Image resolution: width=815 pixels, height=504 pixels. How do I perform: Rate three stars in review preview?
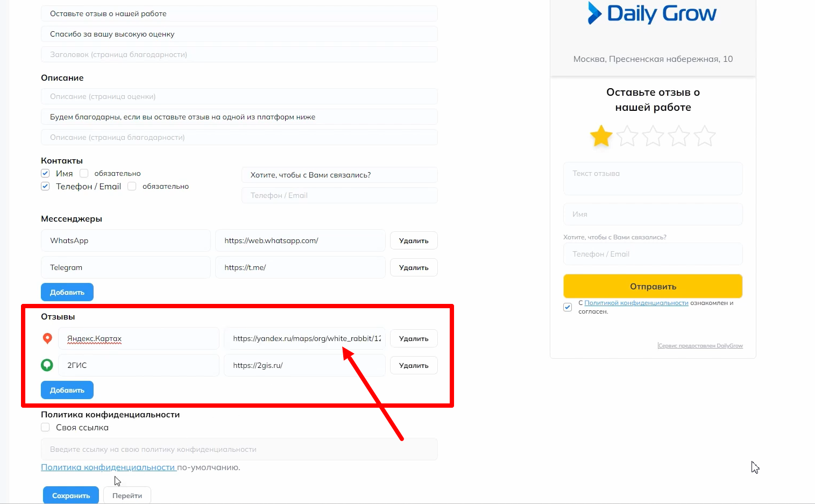[x=653, y=136]
